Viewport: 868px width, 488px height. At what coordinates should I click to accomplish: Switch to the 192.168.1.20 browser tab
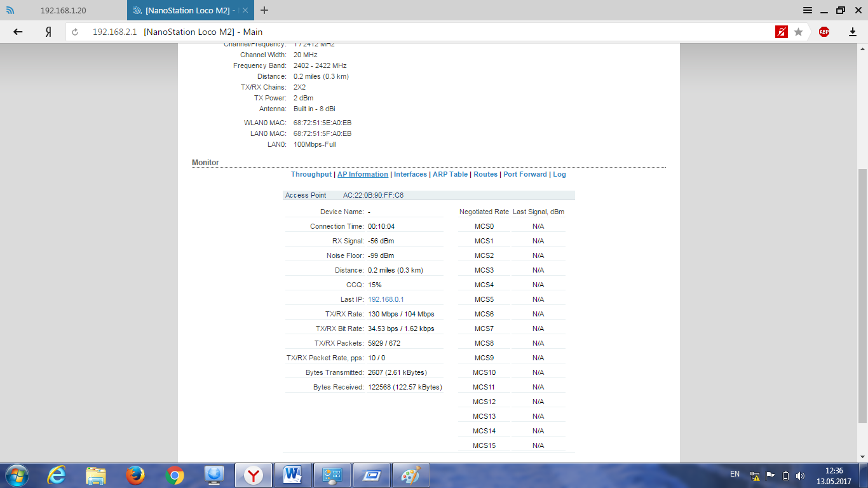(x=64, y=10)
